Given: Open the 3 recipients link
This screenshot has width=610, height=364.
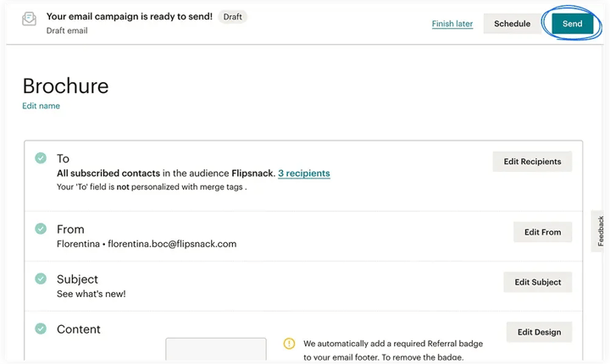Looking at the screenshot, I should click(x=304, y=173).
